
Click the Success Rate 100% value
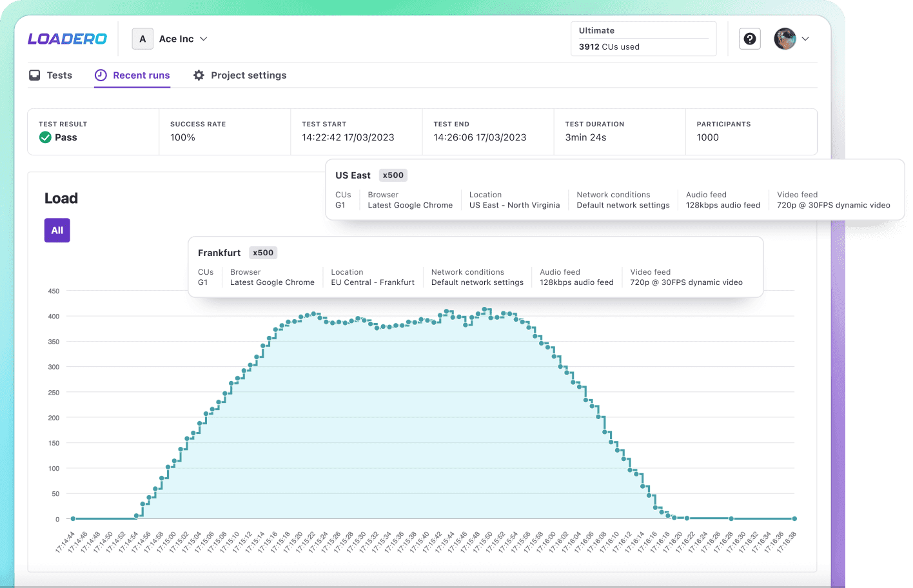click(x=182, y=137)
